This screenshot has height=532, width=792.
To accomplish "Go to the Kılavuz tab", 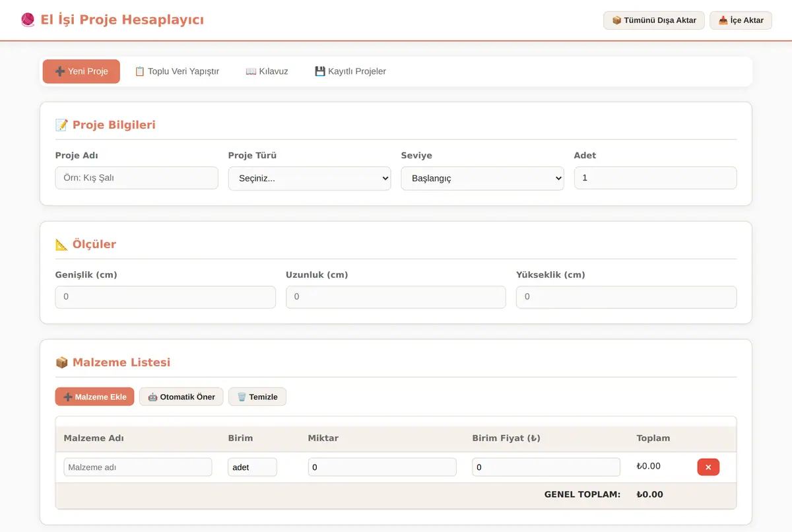I will (x=267, y=71).
